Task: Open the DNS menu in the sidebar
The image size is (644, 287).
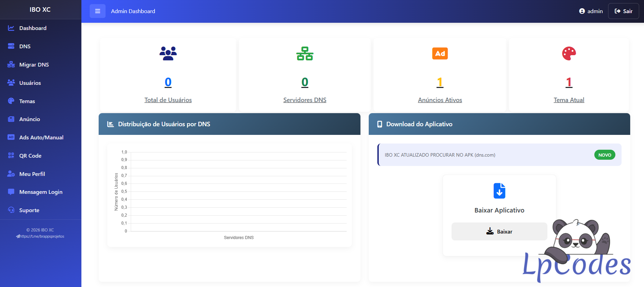Action: (x=25, y=46)
